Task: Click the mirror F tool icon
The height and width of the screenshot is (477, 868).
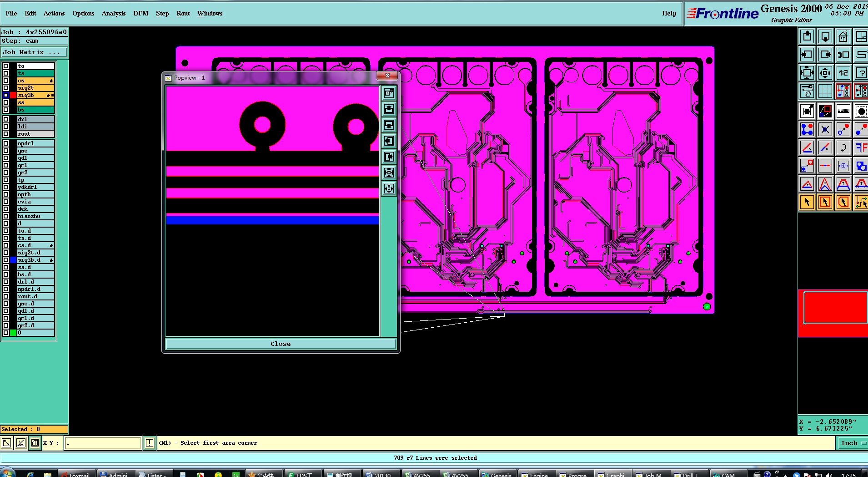Action: coord(861,147)
